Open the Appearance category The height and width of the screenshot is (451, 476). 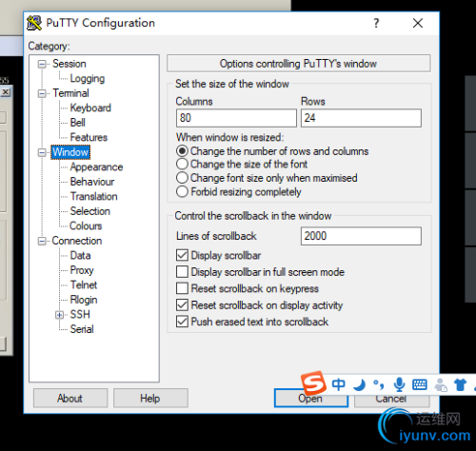(x=96, y=167)
